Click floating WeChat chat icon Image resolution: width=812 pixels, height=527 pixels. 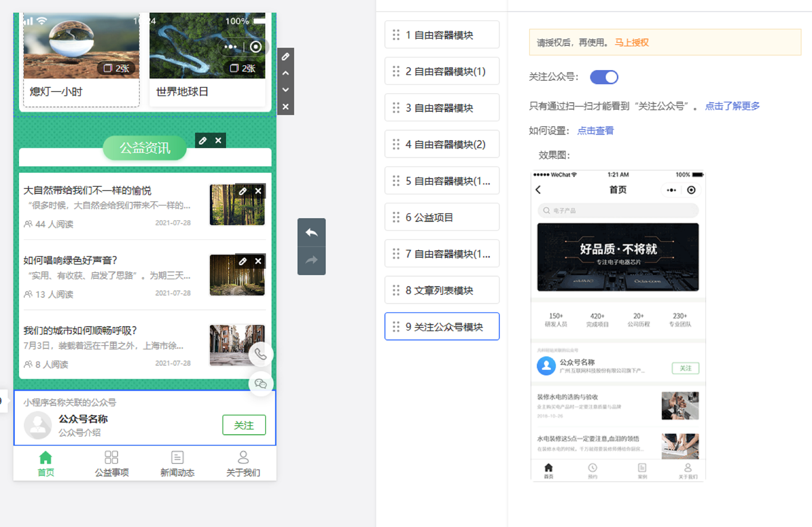point(261,384)
